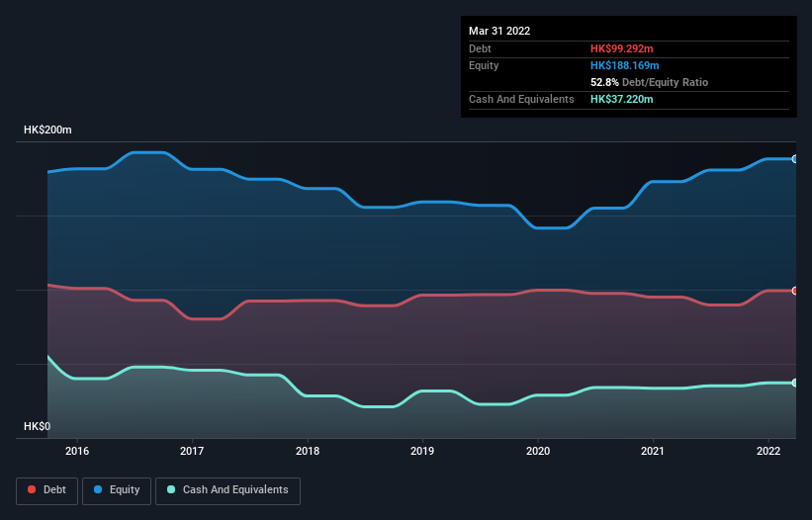
Task: Select the red Debt endpoint marker
Action: click(794, 291)
